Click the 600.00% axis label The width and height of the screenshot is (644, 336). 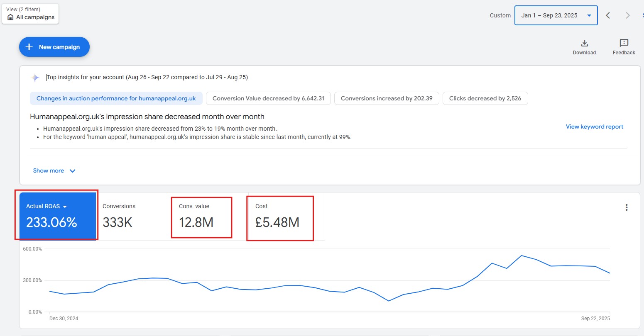click(x=32, y=249)
